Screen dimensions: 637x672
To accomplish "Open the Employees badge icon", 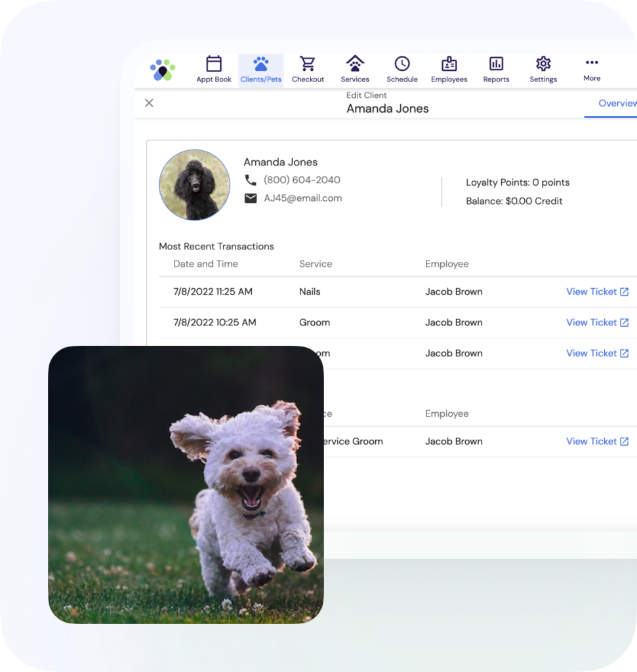I will coord(449,64).
